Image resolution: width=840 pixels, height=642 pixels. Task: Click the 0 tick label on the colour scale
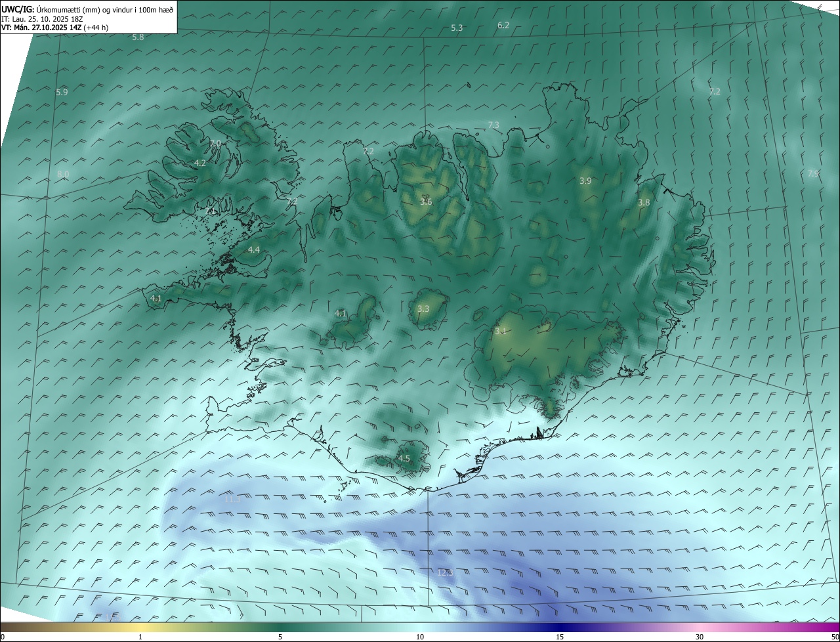pos(3,637)
